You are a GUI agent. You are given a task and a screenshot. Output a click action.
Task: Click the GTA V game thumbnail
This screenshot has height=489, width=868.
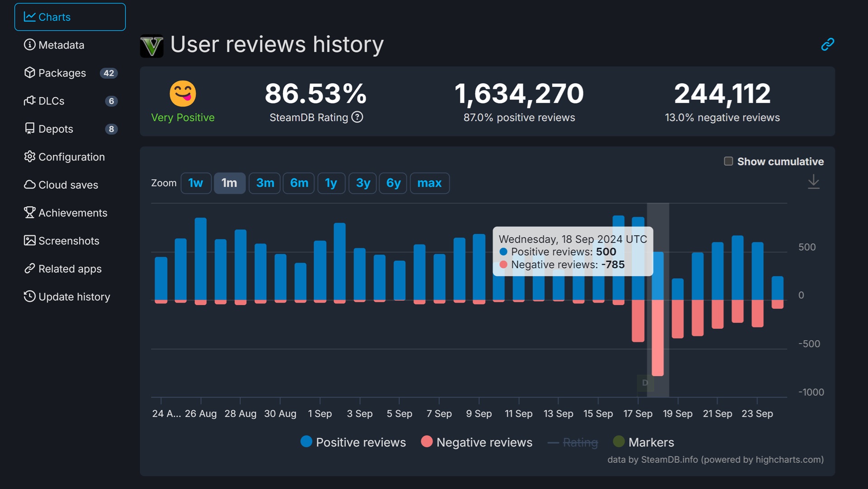152,45
